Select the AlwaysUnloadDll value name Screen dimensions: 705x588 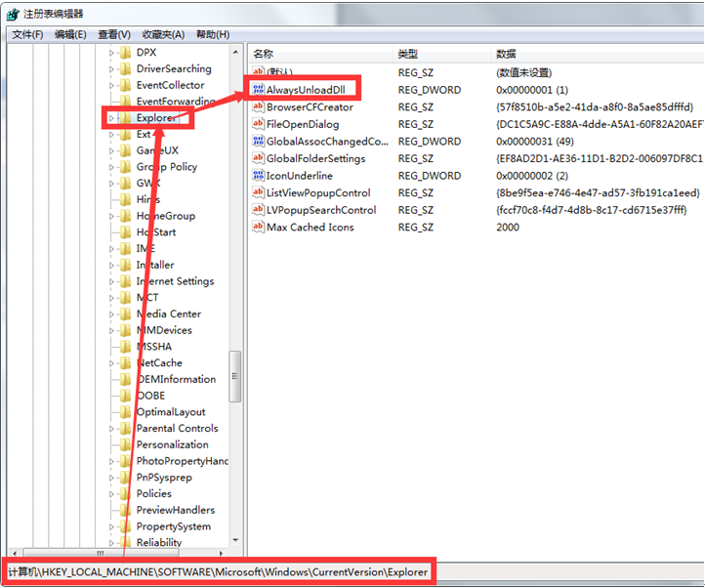306,90
